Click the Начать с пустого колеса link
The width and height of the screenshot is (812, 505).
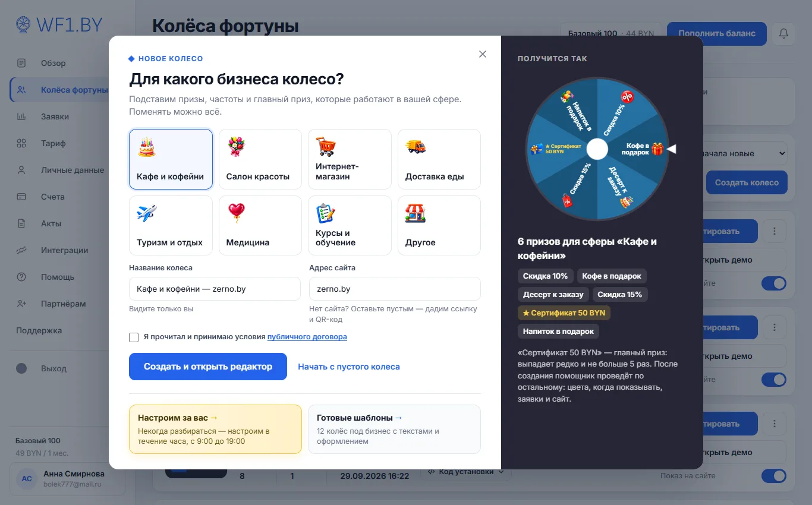(x=349, y=367)
